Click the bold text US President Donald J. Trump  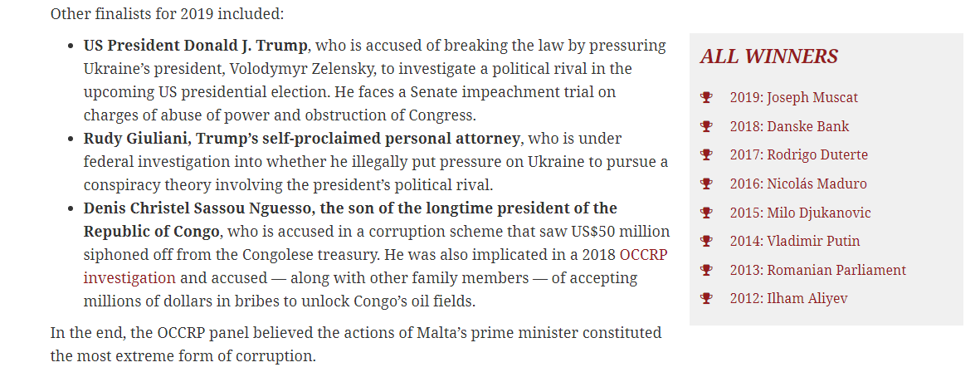pos(196,46)
